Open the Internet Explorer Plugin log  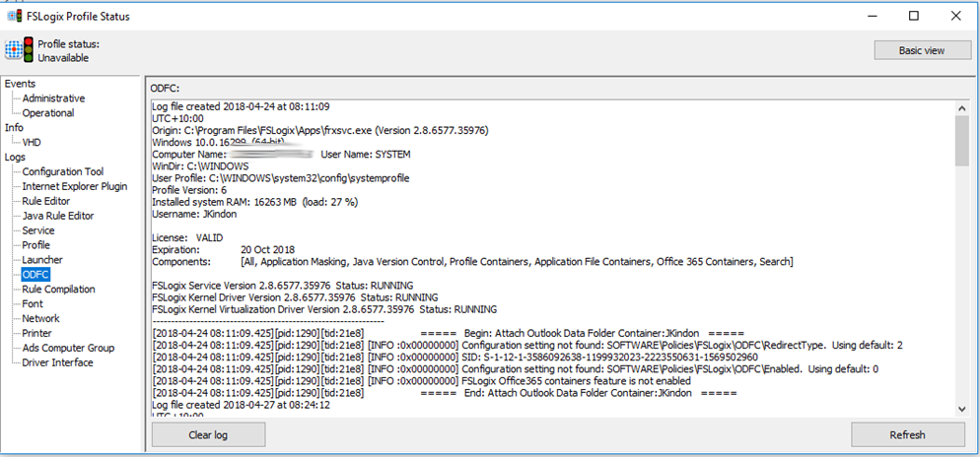[74, 186]
